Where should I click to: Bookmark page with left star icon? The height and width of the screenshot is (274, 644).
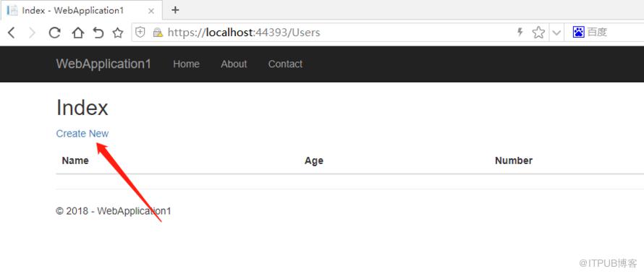coord(118,33)
